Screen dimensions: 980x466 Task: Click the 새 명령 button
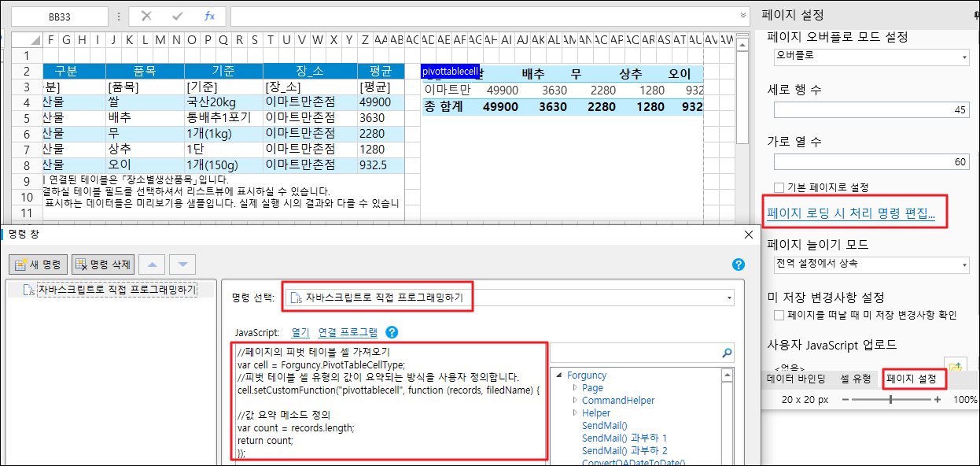tap(38, 264)
